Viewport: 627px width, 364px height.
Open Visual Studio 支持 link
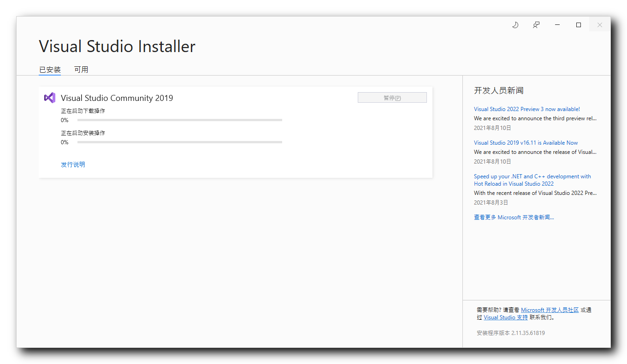(506, 317)
